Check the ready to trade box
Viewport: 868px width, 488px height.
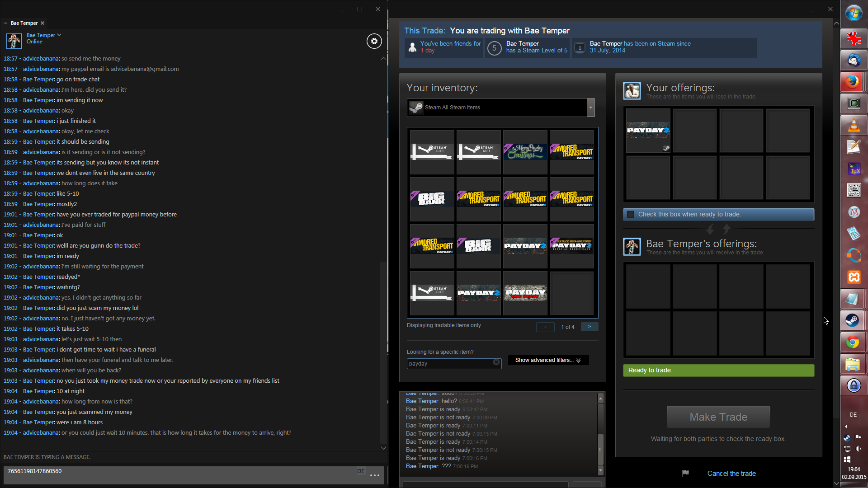tap(630, 215)
